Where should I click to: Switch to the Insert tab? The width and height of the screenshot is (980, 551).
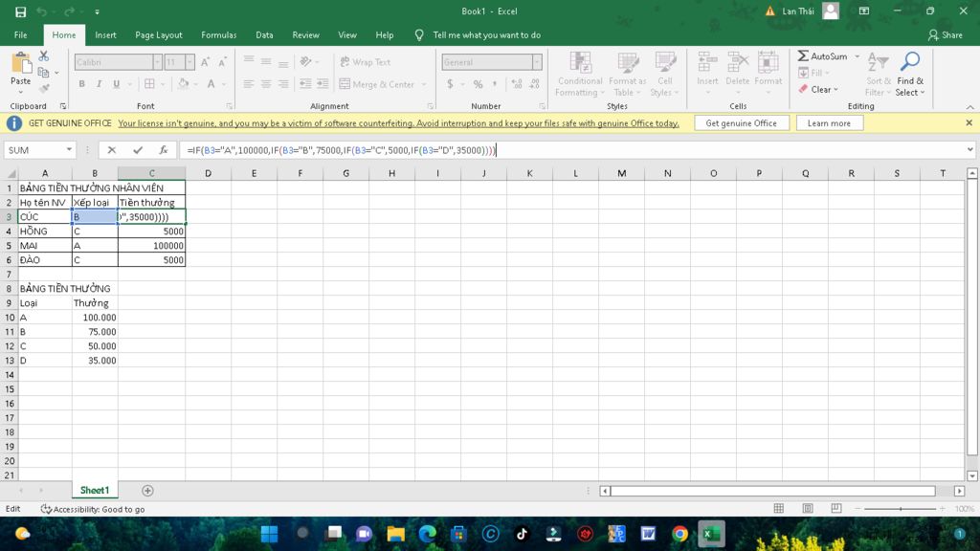point(105,35)
